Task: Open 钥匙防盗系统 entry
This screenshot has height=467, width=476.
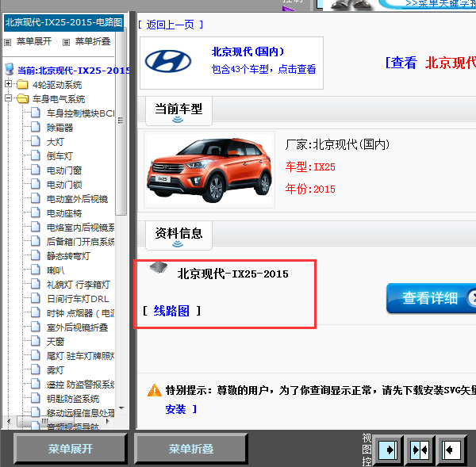Action: click(x=73, y=399)
